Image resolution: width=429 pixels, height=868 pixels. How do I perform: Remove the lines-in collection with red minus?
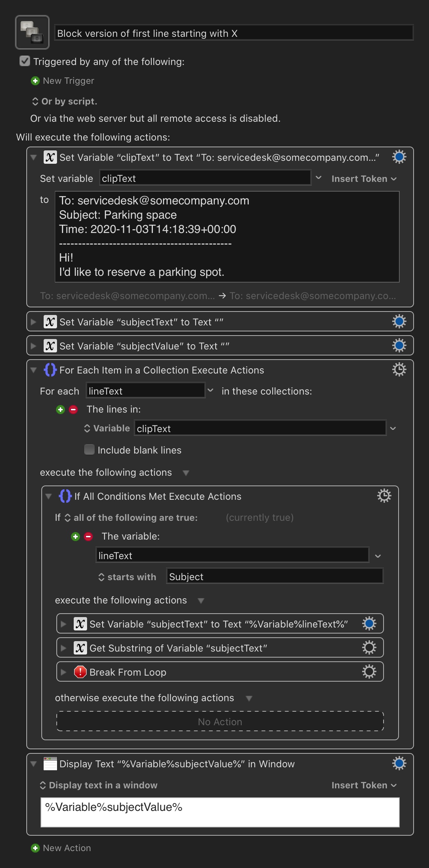(x=74, y=410)
